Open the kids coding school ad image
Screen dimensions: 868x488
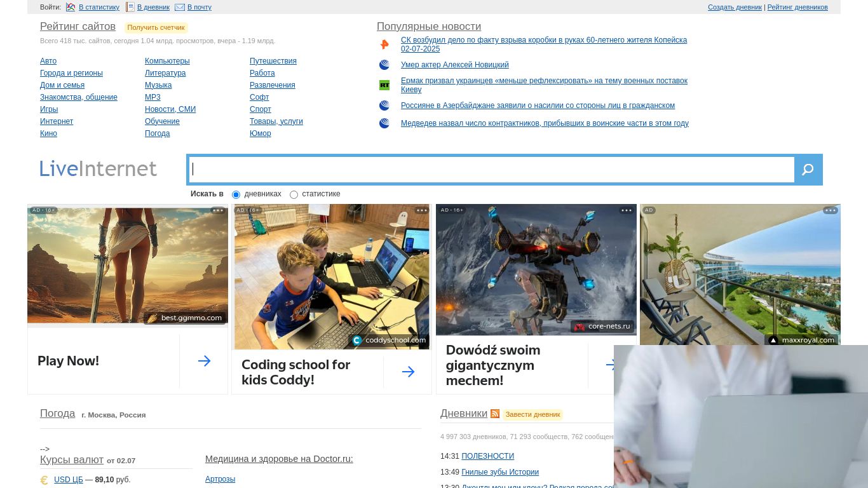pos(332,277)
